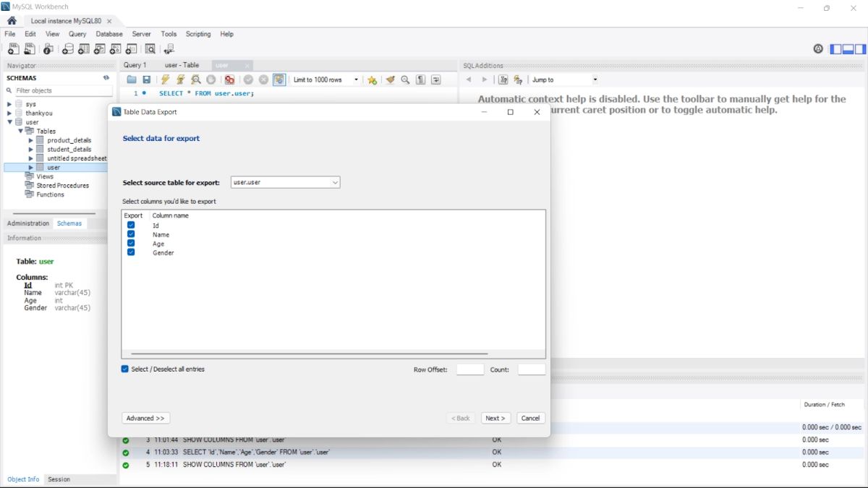Click the create new function icon

pos(132,49)
